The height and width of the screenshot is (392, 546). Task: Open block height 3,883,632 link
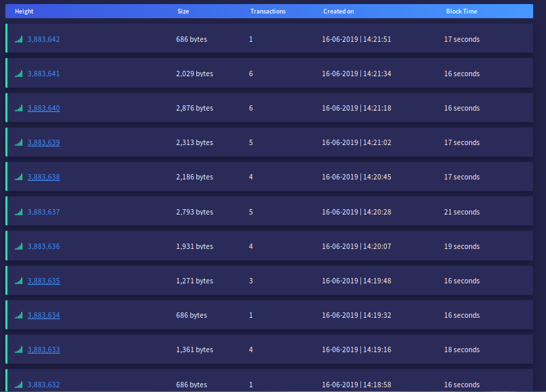click(44, 385)
